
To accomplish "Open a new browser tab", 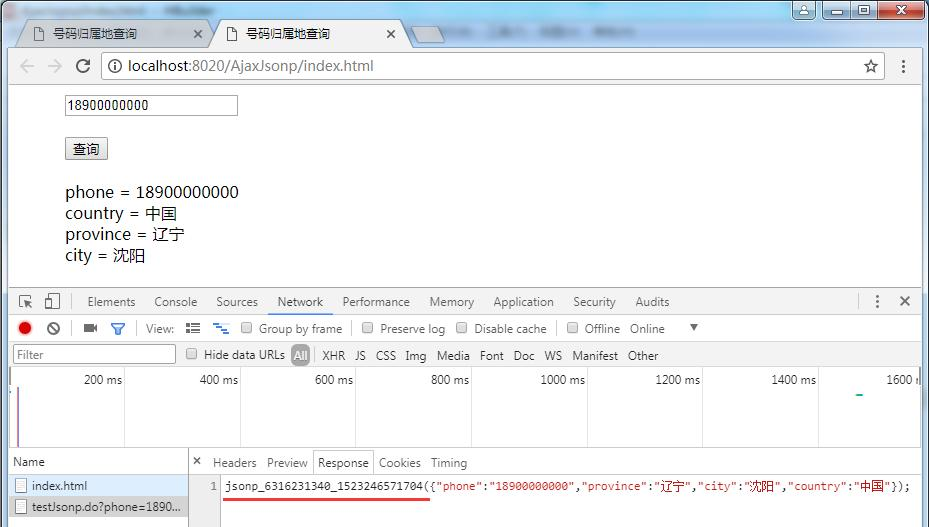I will tap(427, 34).
